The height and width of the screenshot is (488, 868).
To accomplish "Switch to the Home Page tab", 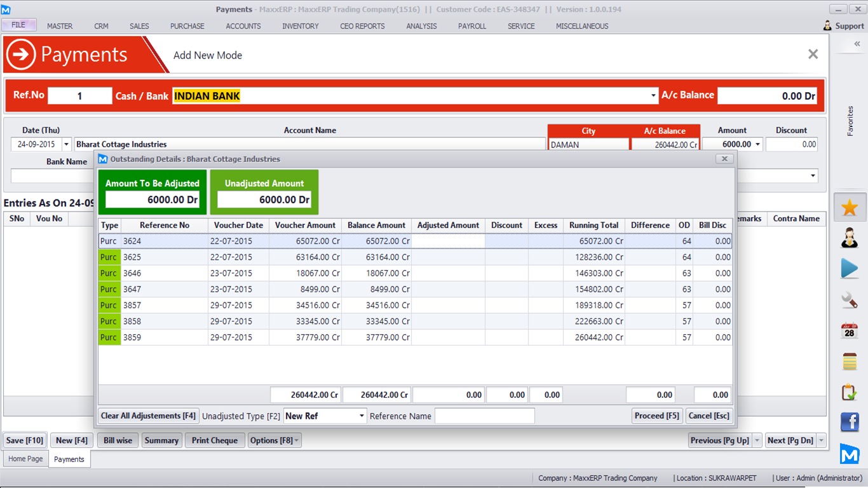I will pyautogui.click(x=25, y=459).
